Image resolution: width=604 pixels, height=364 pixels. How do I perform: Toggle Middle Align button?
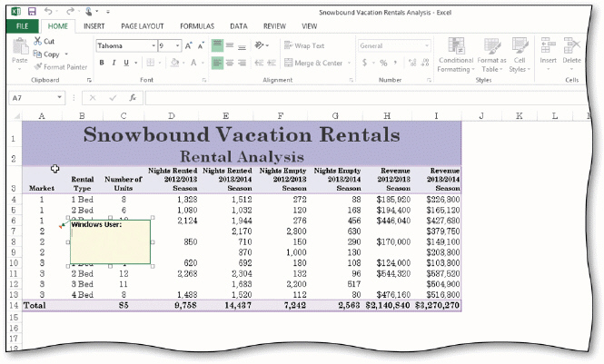point(230,45)
